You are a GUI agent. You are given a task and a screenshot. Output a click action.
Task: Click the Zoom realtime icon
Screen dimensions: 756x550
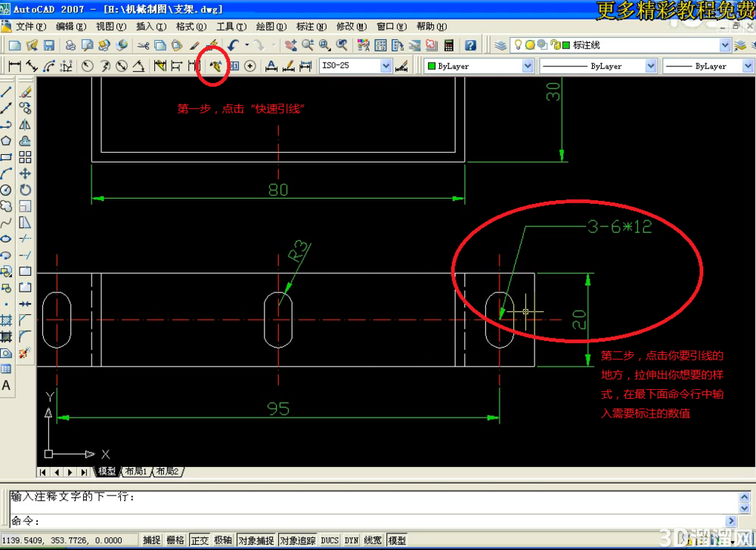point(308,45)
